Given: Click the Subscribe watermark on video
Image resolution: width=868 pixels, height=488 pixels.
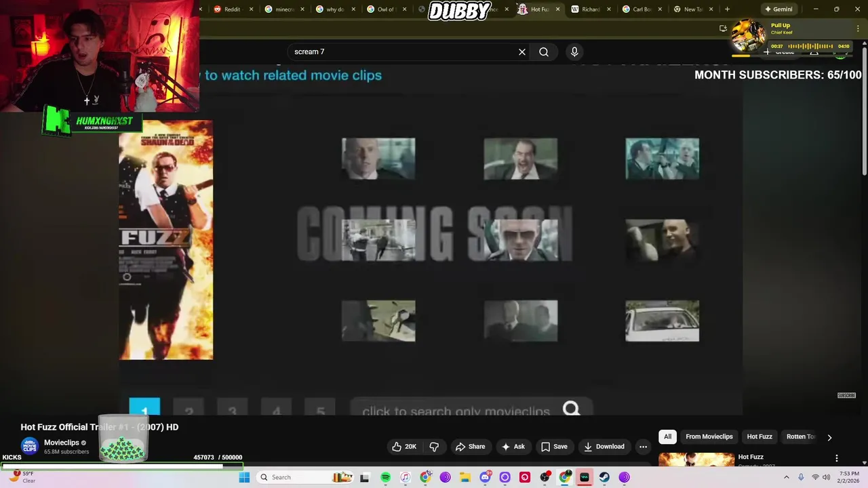Looking at the screenshot, I should 846,395.
